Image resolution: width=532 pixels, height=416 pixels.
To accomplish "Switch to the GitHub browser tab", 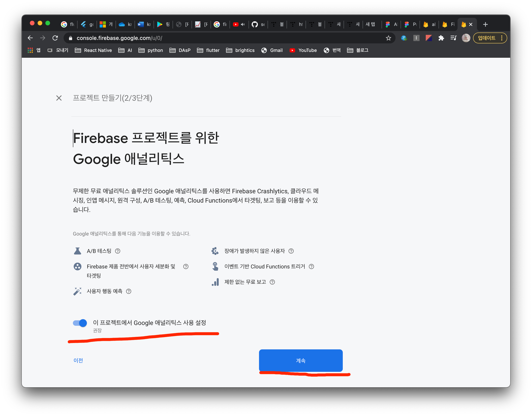I will 258,24.
